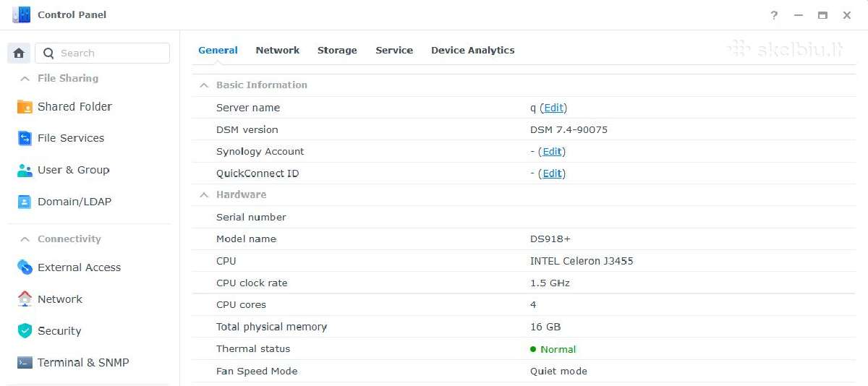Click the Fan Speed Mode label
This screenshot has width=868, height=386.
tap(257, 372)
